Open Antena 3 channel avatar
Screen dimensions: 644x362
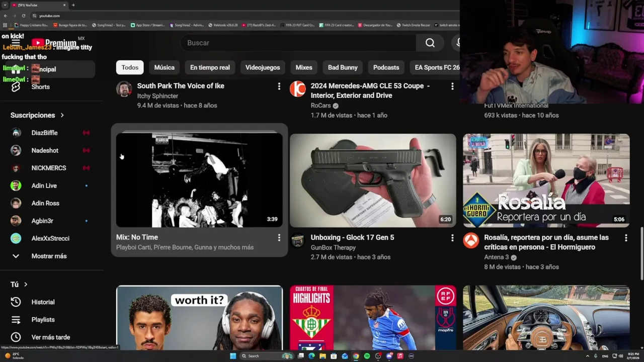coord(471,240)
